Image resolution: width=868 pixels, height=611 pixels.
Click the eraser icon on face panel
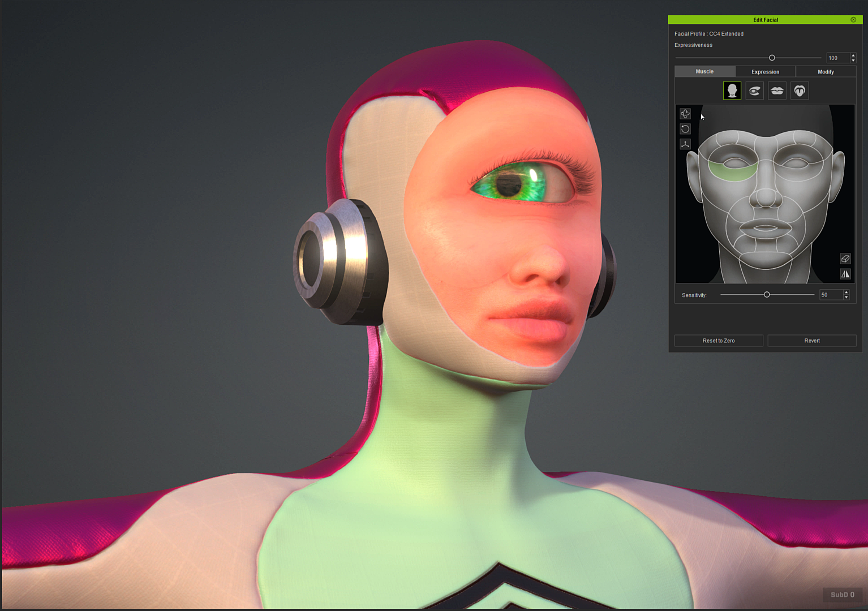coord(845,259)
